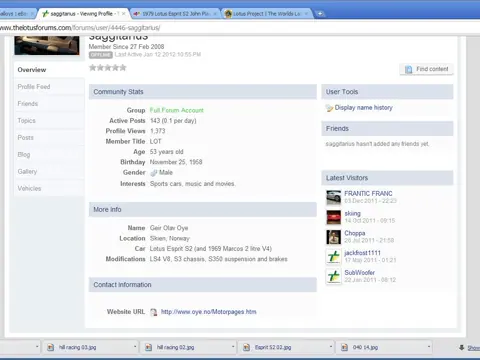The height and width of the screenshot is (360, 480).
Task: Open the Blog sidebar tab
Action: (x=49, y=155)
